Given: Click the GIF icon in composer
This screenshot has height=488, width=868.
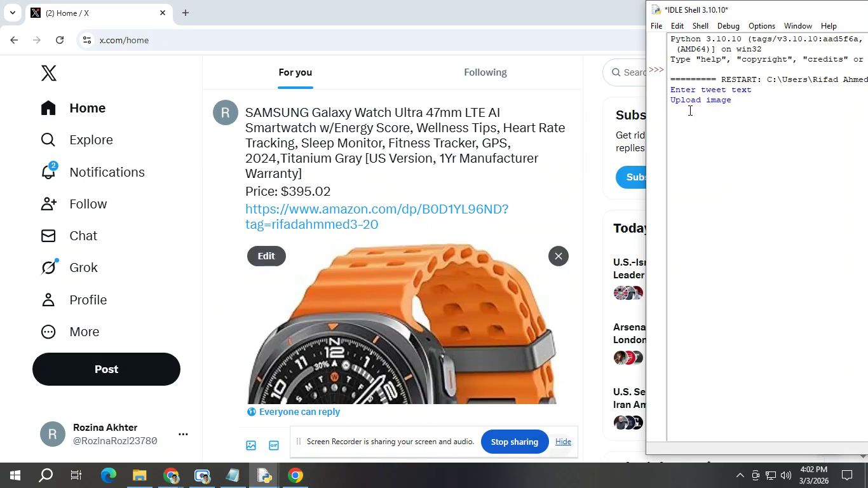Looking at the screenshot, I should click(274, 445).
